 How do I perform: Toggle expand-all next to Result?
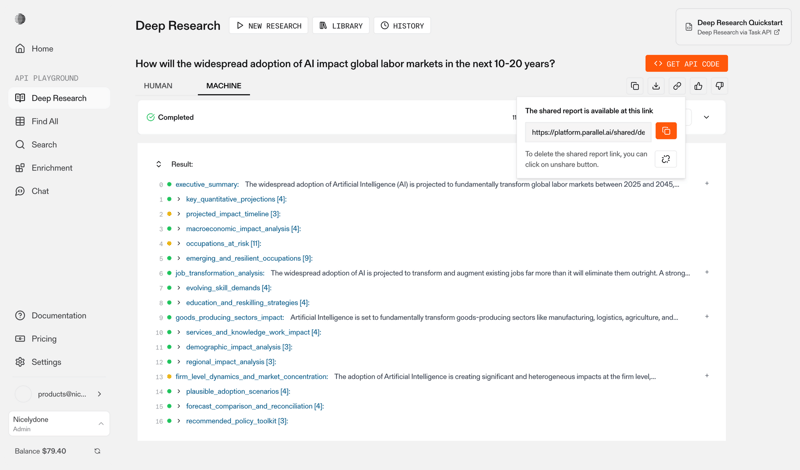pos(158,164)
